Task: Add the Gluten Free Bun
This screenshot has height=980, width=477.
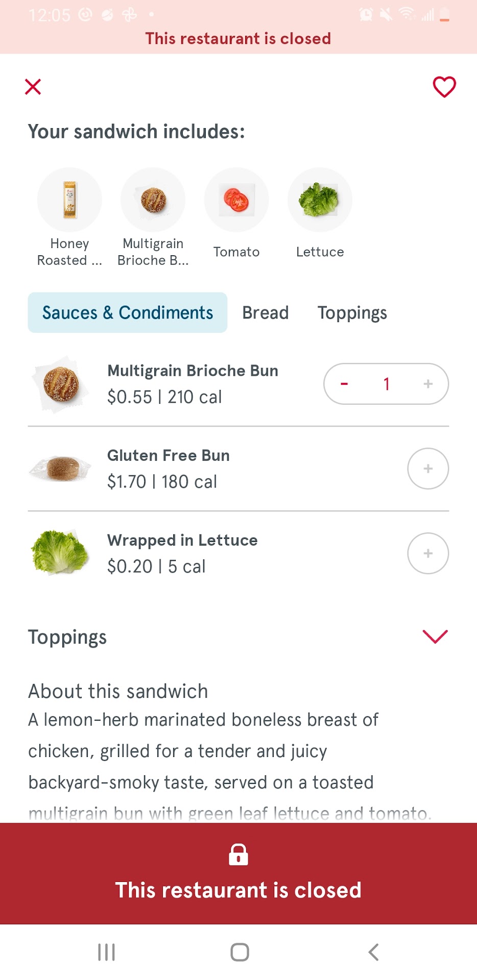Action: [x=428, y=469]
